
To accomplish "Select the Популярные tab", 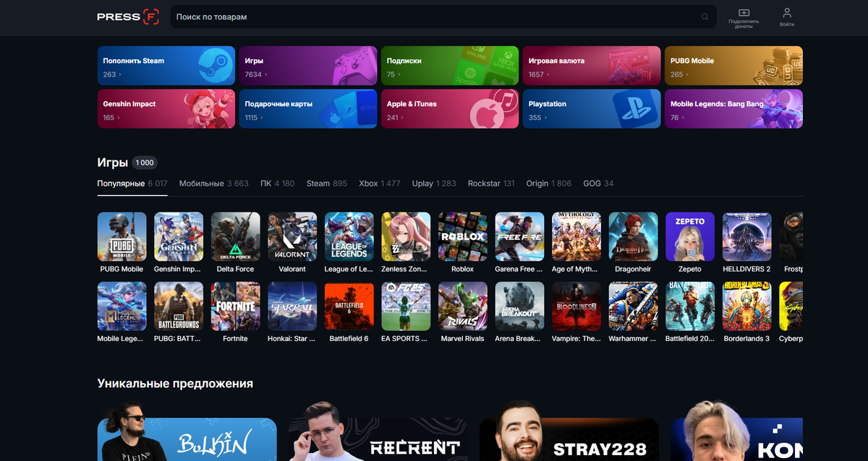I will (132, 184).
